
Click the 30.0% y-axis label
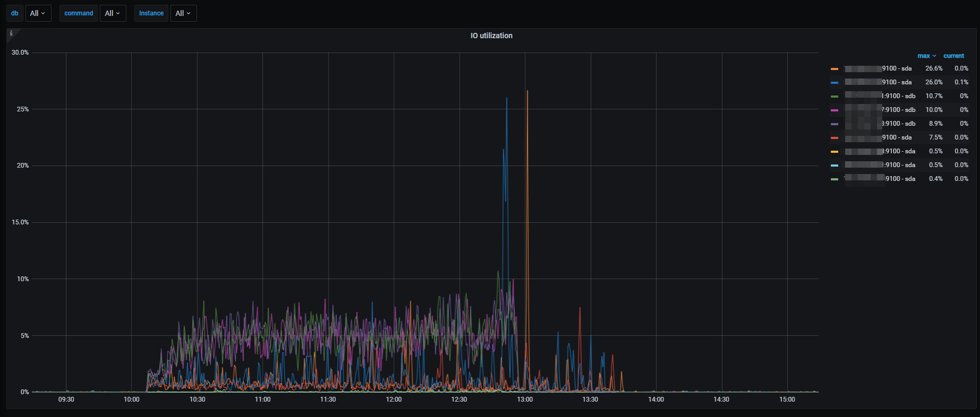[x=20, y=53]
